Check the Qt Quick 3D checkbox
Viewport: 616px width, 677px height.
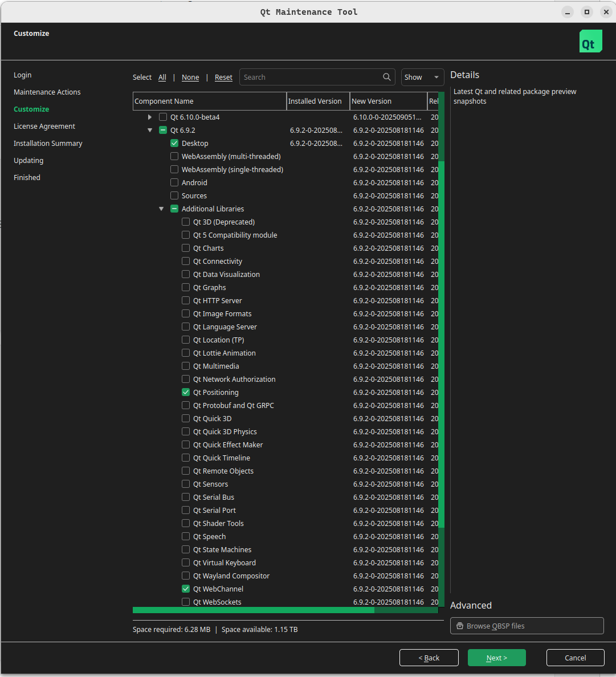186,418
